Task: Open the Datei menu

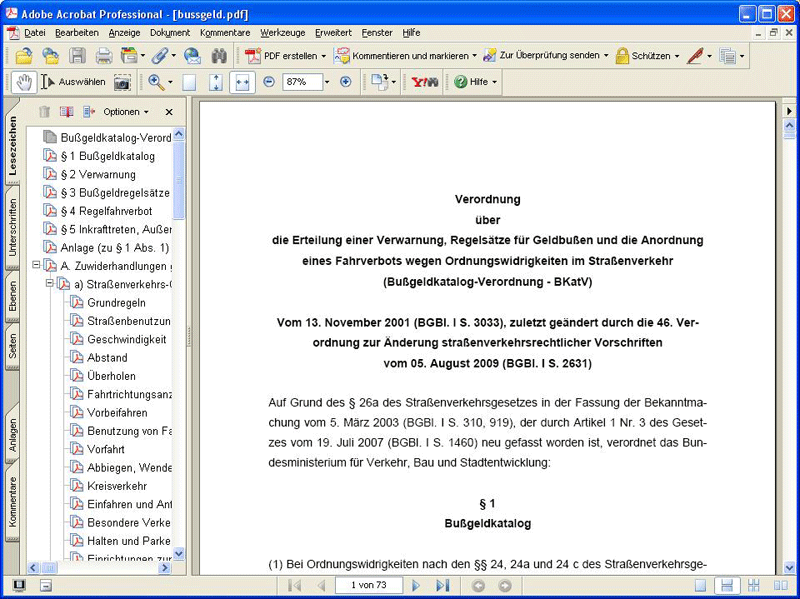Action: coord(34,33)
